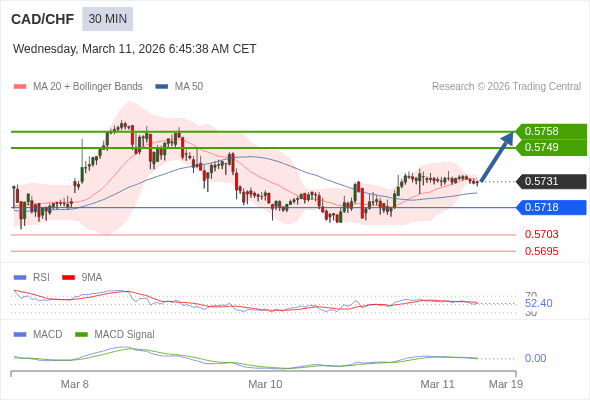This screenshot has width=590, height=400.
Task: Click the 30 MIN timeframe badge
Action: [108, 19]
